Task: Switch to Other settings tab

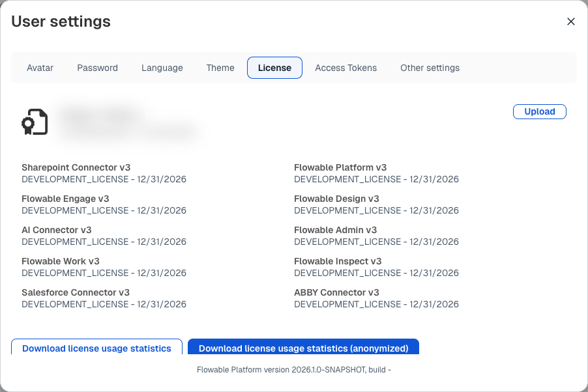Action: click(x=430, y=68)
